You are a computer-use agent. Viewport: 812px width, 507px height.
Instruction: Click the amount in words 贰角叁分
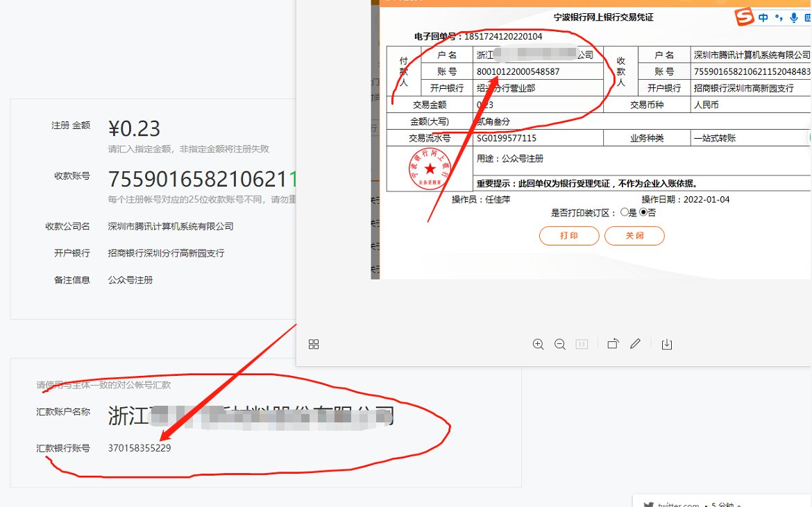click(493, 121)
